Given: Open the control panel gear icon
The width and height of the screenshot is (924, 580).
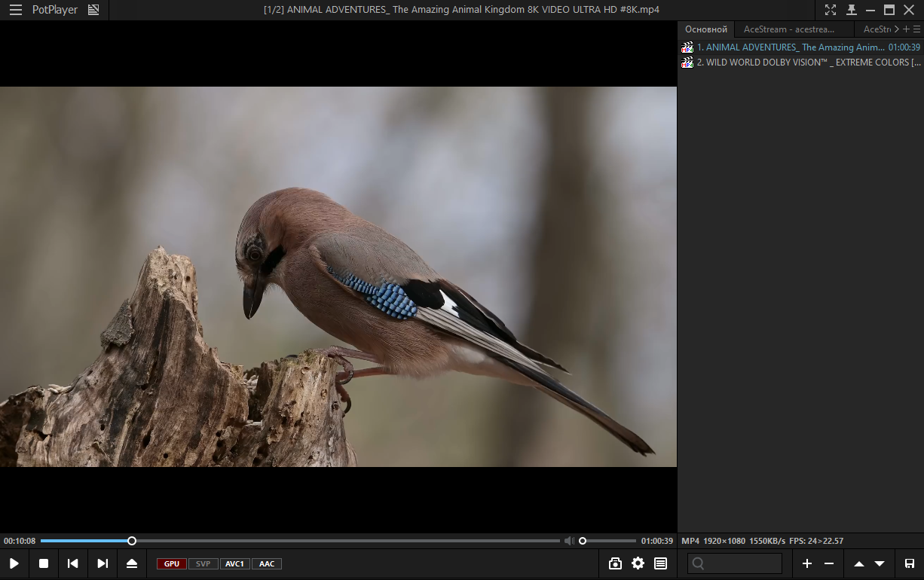Looking at the screenshot, I should 638,563.
